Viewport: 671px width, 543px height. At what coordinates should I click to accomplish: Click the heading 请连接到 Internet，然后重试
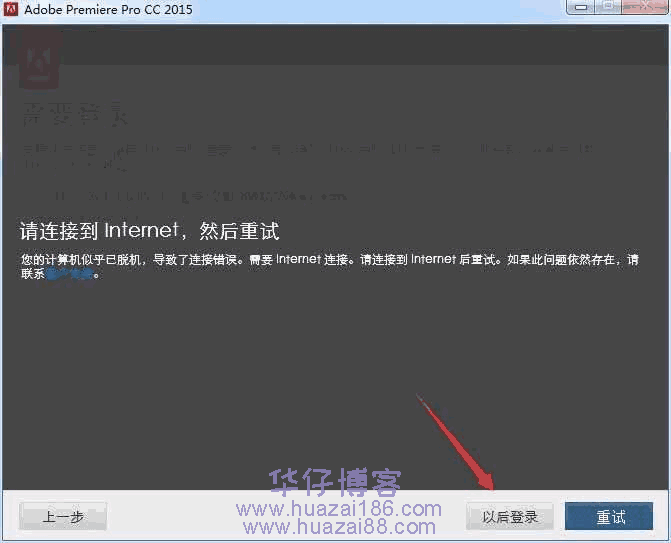tap(149, 231)
